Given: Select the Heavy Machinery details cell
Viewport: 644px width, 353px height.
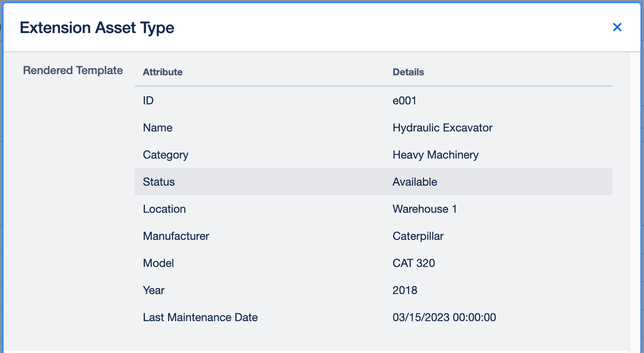Looking at the screenshot, I should click(435, 155).
